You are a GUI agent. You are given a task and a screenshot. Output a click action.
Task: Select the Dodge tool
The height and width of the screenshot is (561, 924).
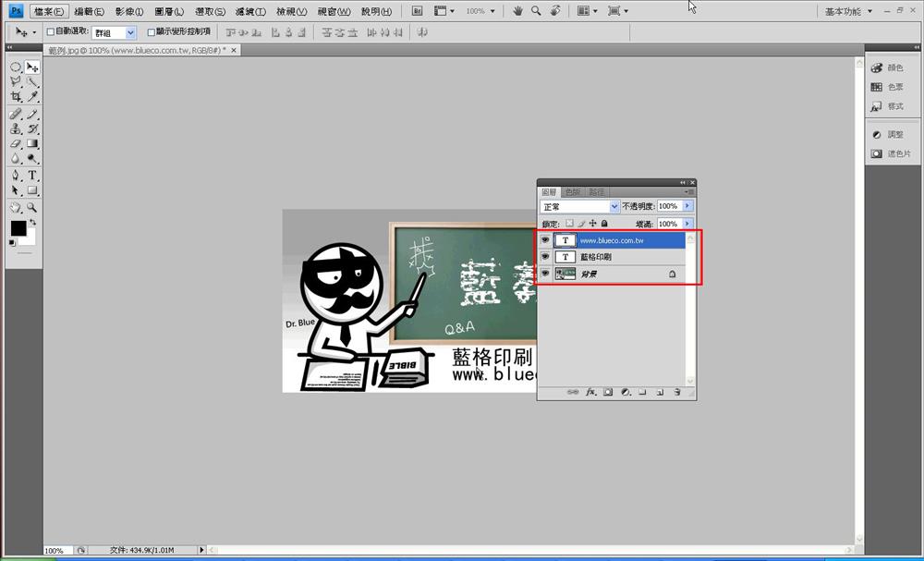(x=32, y=159)
